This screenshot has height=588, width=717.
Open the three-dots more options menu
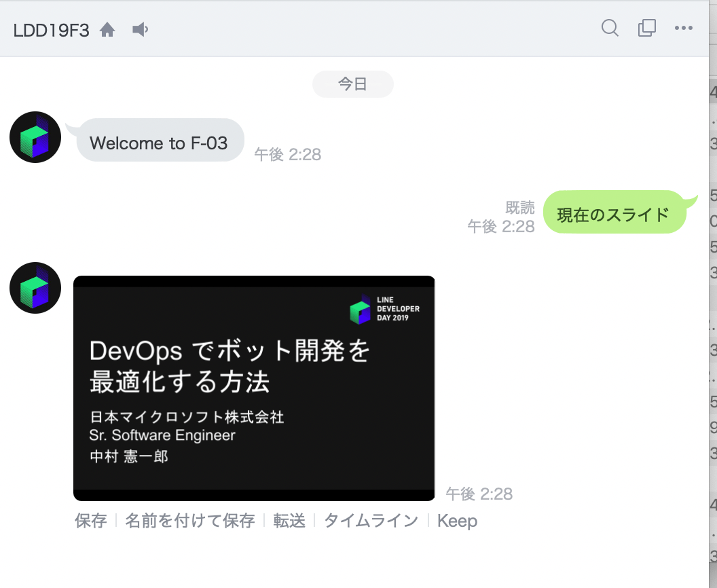(x=684, y=29)
